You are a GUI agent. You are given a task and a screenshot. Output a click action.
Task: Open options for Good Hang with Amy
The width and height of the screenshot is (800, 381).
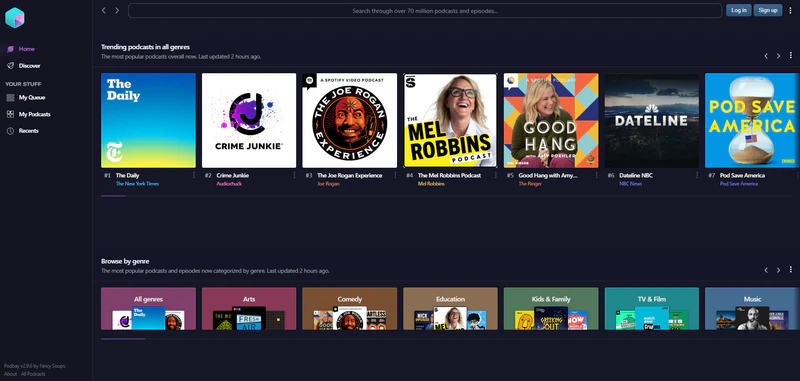point(596,175)
